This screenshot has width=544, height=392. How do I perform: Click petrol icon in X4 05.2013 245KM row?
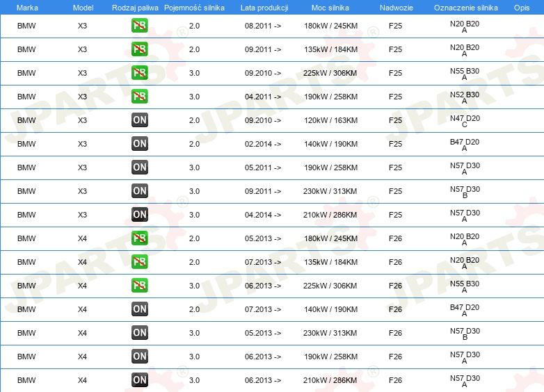[x=139, y=238]
